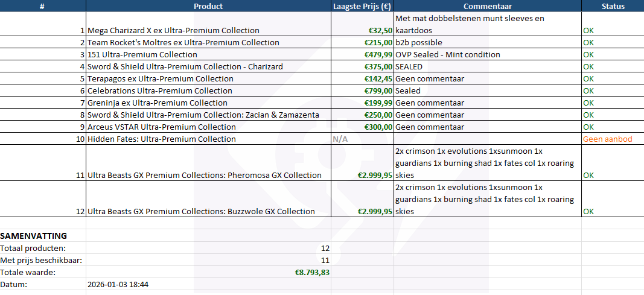
Task: Select the 'Met prijs beschikbaar:' label
Action: point(41,260)
